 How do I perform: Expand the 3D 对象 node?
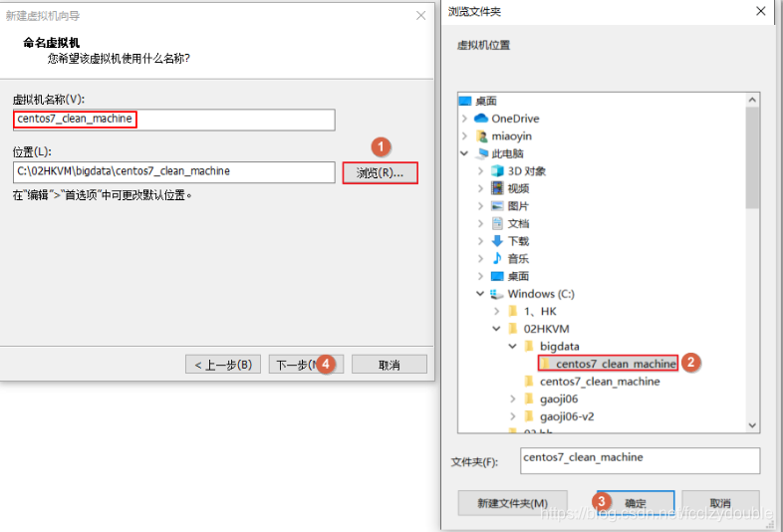480,170
